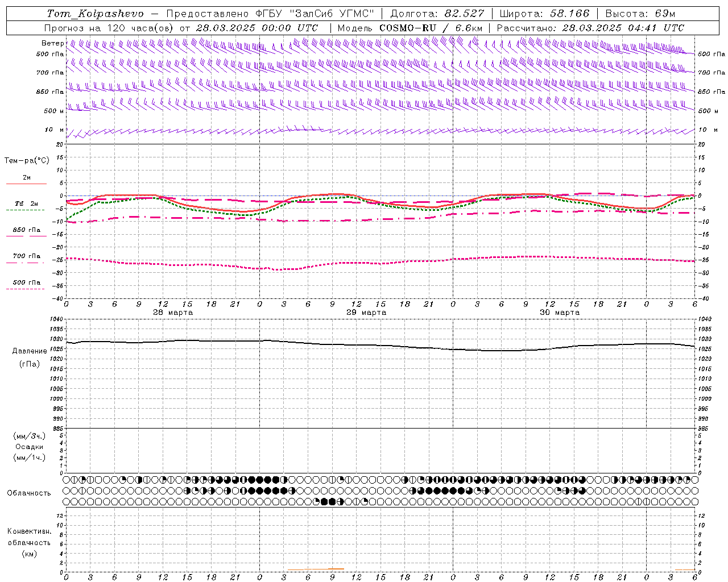Click the computed time Рассчитано: 28.03.2025 04:41 UTC
The height and width of the screenshot is (582, 728).
(x=590, y=28)
